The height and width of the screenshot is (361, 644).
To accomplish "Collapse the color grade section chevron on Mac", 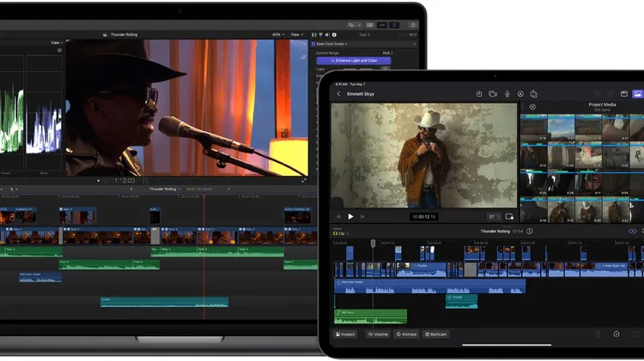I will click(x=415, y=44).
